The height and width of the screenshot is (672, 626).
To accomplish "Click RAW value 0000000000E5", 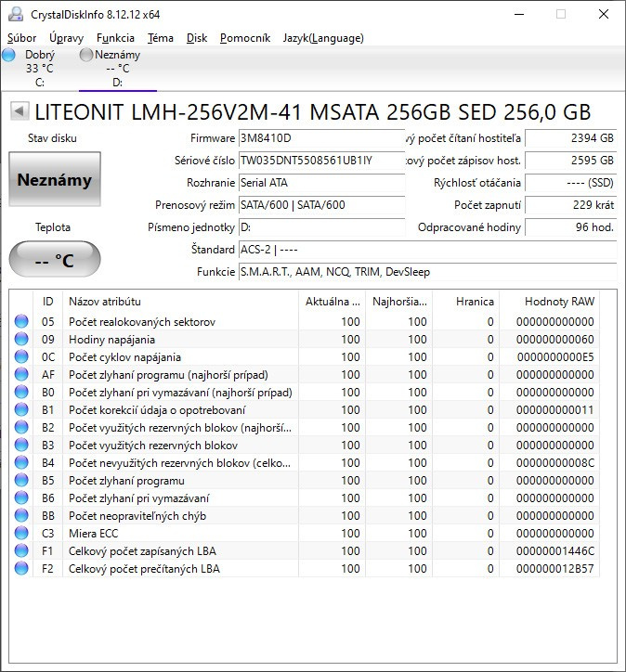I will click(555, 357).
